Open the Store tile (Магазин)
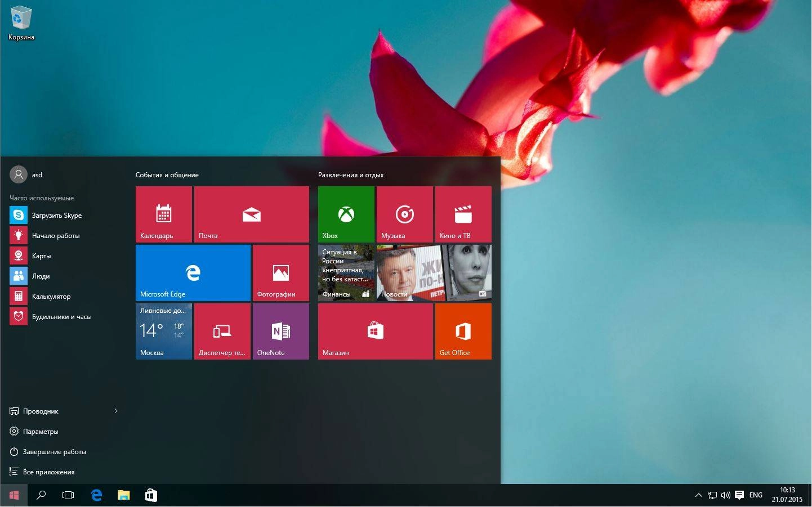Image resolution: width=812 pixels, height=507 pixels. pyautogui.click(x=375, y=331)
